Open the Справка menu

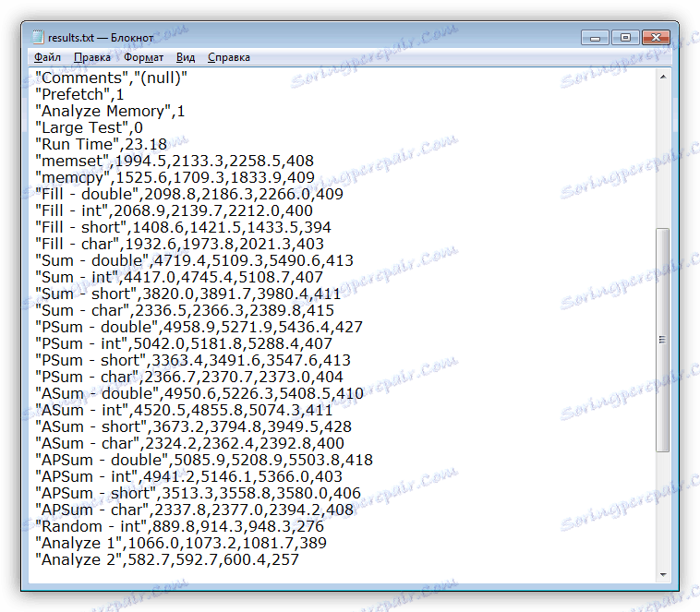click(229, 57)
